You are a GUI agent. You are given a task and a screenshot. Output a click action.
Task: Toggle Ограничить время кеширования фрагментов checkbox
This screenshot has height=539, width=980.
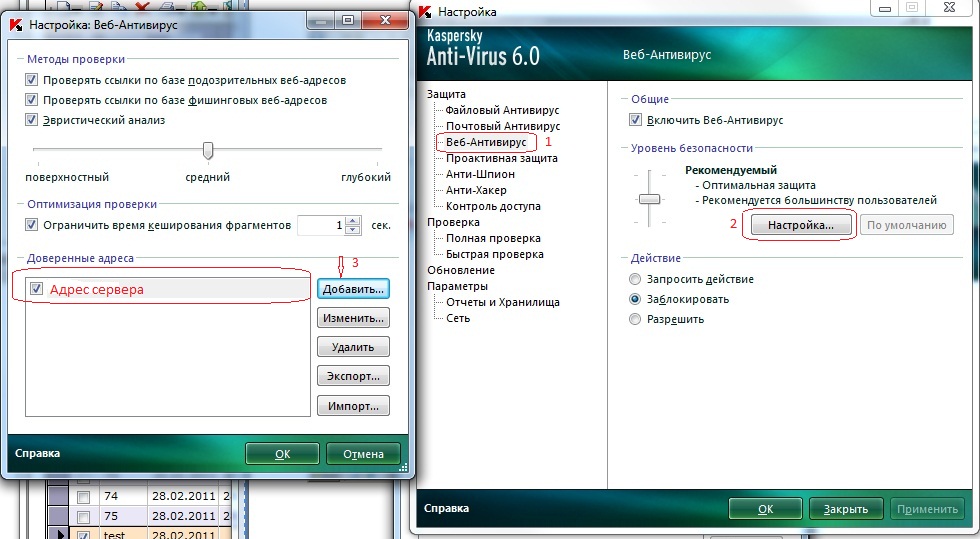pos(31,224)
